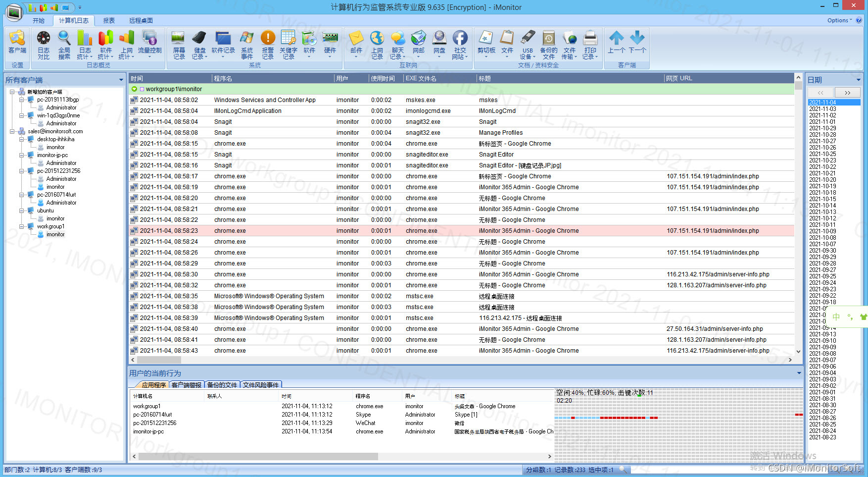Collapse the ubuntu computer node
The height and width of the screenshot is (477, 868).
click(22, 211)
